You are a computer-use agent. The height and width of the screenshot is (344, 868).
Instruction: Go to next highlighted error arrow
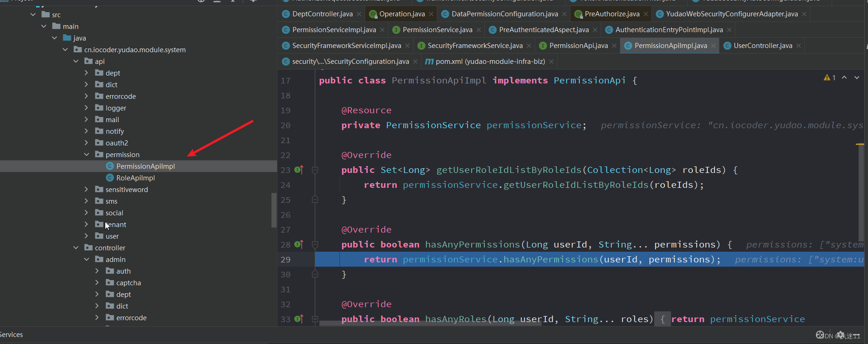[857, 77]
